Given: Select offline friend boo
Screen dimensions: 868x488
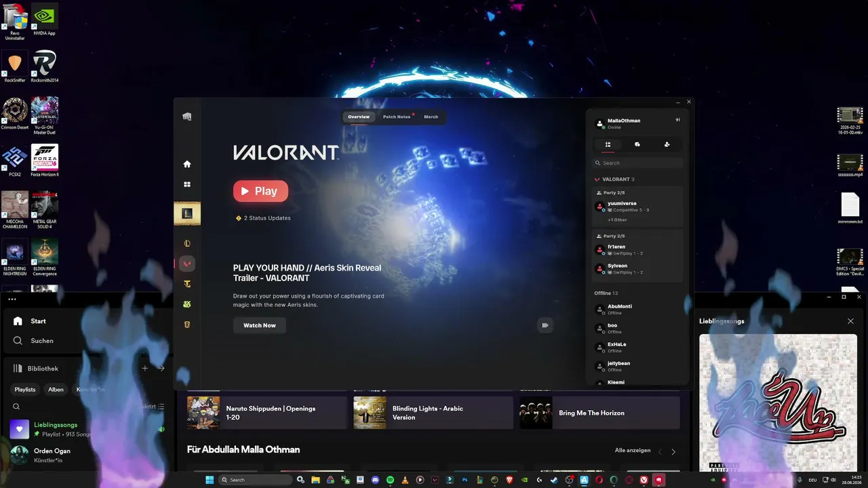Looking at the screenshot, I should [638, 328].
